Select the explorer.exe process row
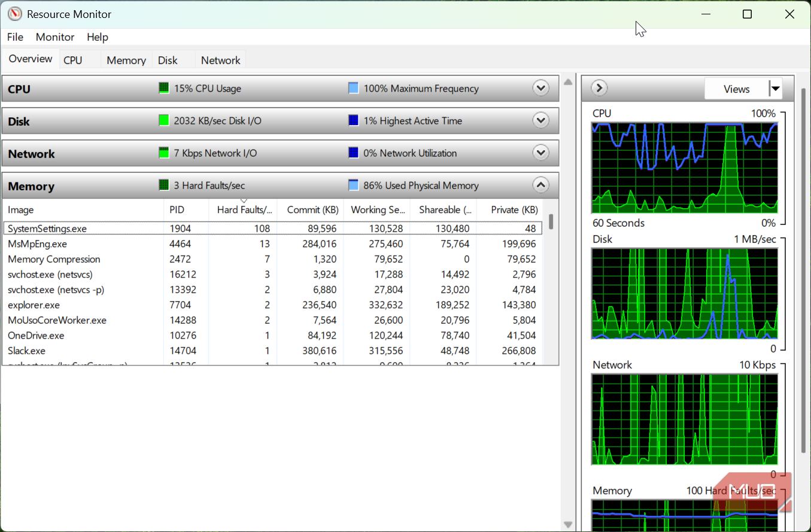The width and height of the screenshot is (811, 532). point(272,305)
